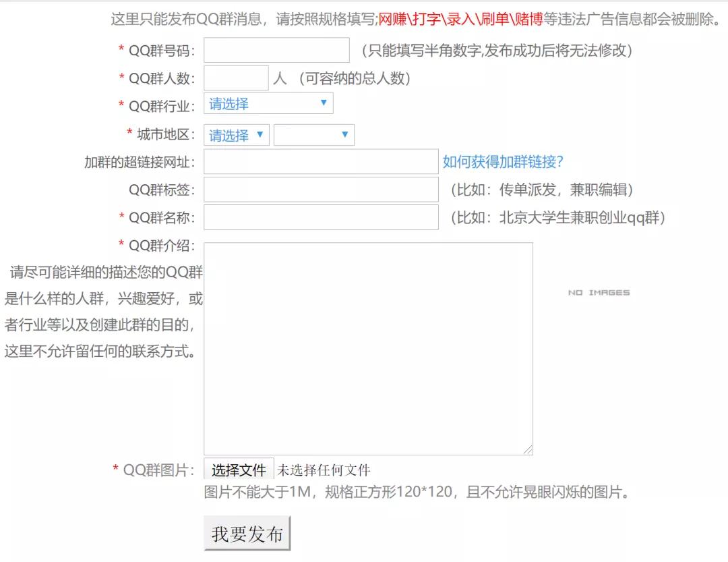Open the QQ群行业 dropdown
This screenshot has width=728, height=562.
pyautogui.click(x=268, y=103)
